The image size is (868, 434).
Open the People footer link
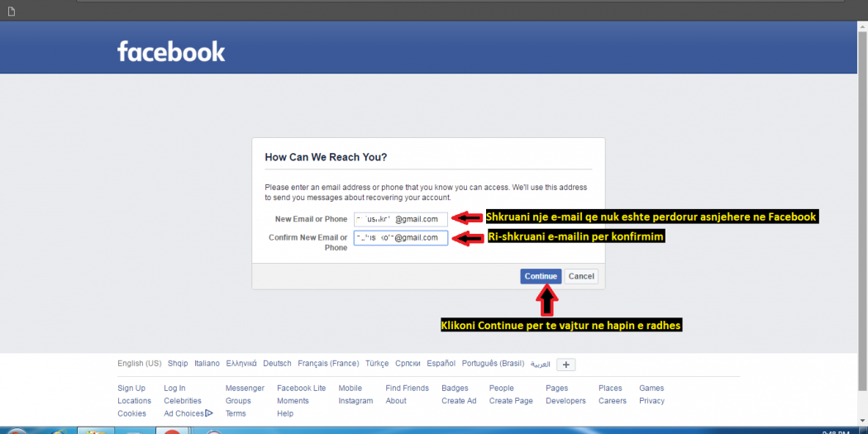tap(502, 388)
